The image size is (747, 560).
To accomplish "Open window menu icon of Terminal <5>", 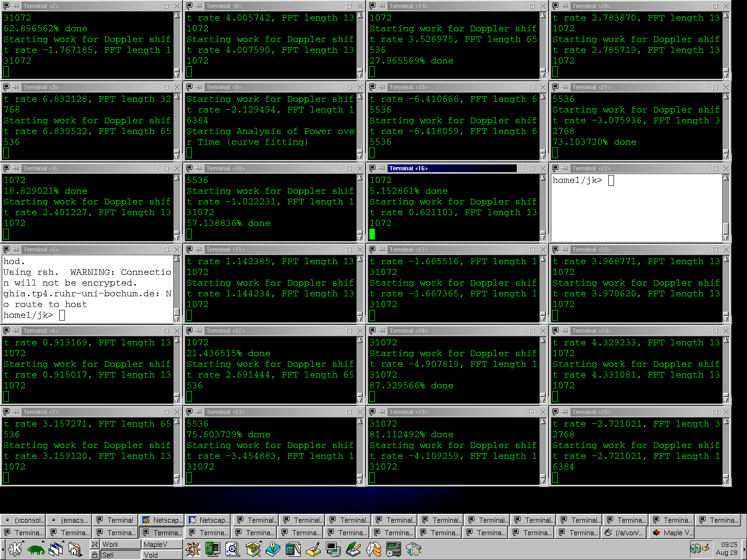I will click(6, 250).
